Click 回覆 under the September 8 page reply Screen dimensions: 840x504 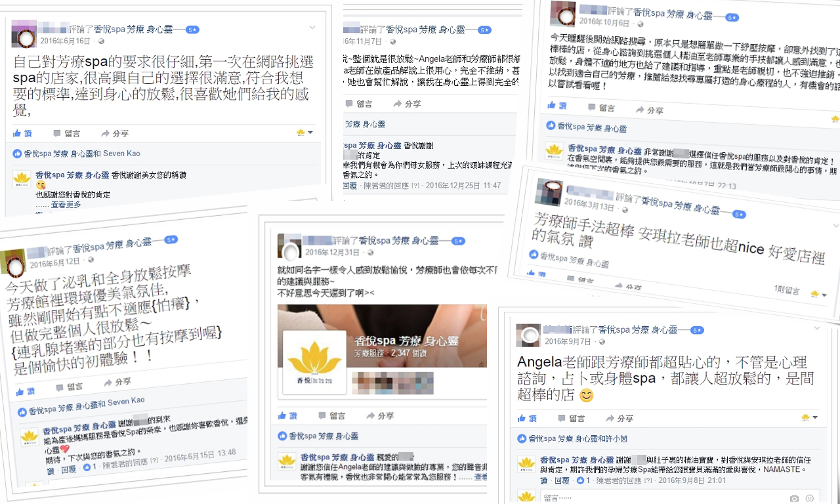click(562, 481)
